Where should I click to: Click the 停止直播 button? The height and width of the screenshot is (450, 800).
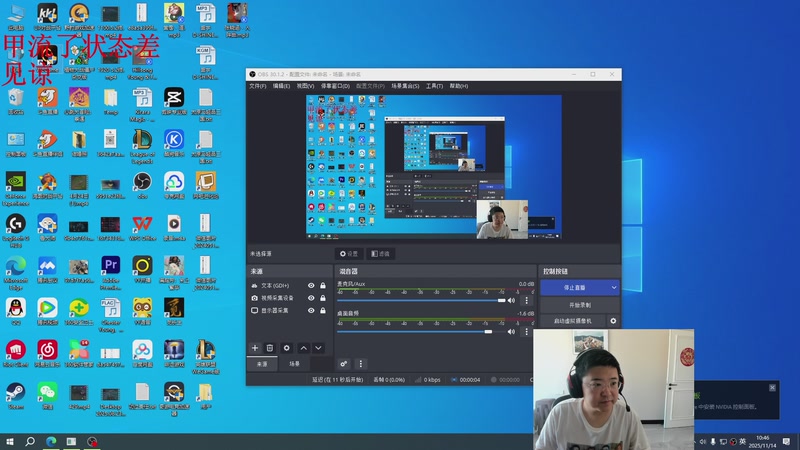(x=574, y=288)
